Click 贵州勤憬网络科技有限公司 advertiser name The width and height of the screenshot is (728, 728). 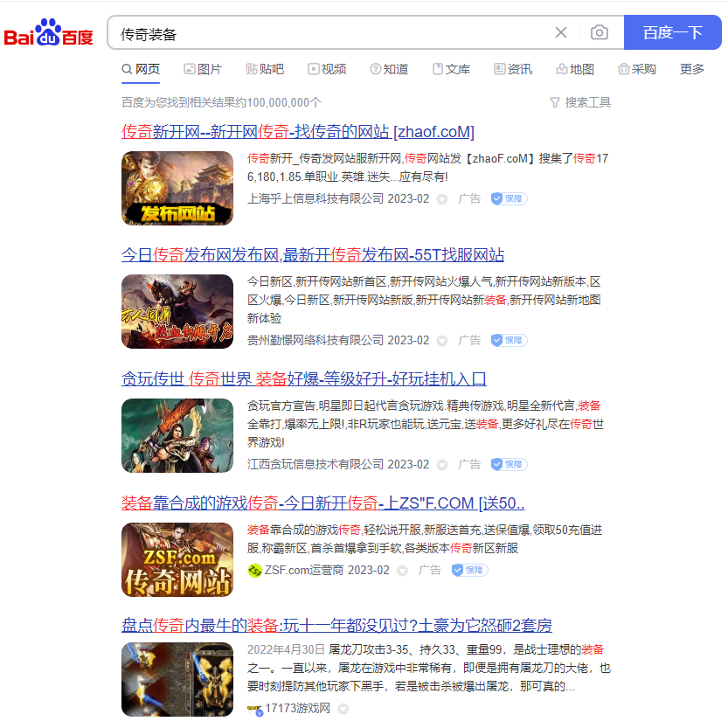(x=315, y=340)
